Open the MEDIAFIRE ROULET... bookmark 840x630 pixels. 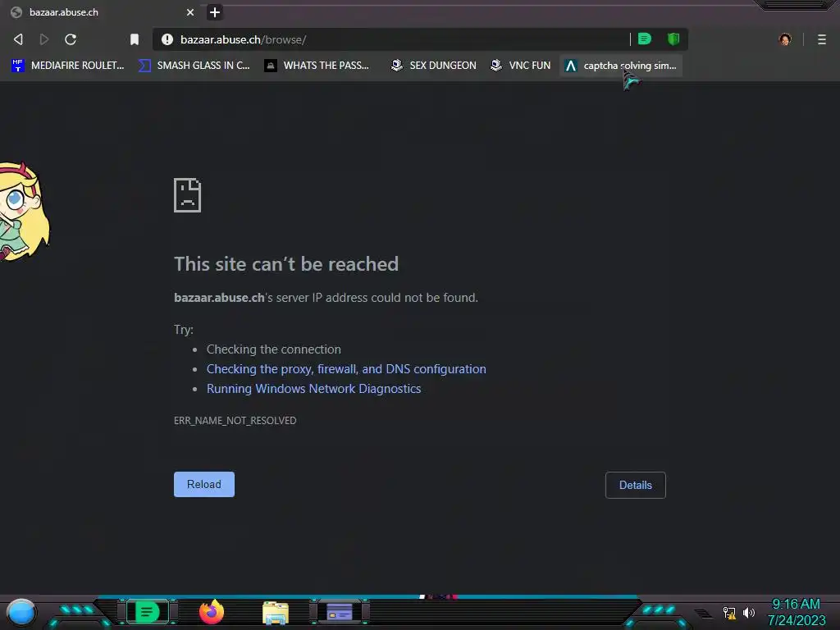(x=67, y=66)
